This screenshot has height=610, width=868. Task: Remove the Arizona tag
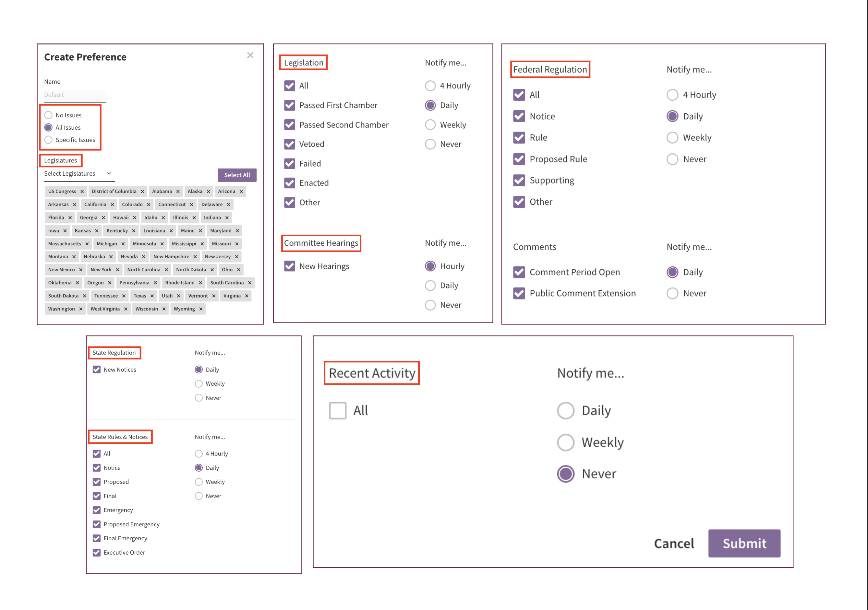[241, 192]
